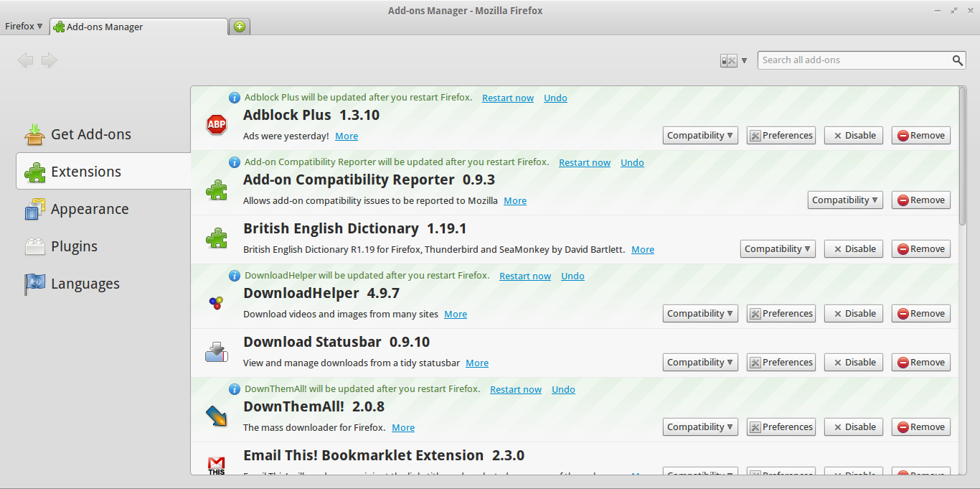The height and width of the screenshot is (489, 980).
Task: Disable the British English Dictionary extension
Action: pos(853,249)
